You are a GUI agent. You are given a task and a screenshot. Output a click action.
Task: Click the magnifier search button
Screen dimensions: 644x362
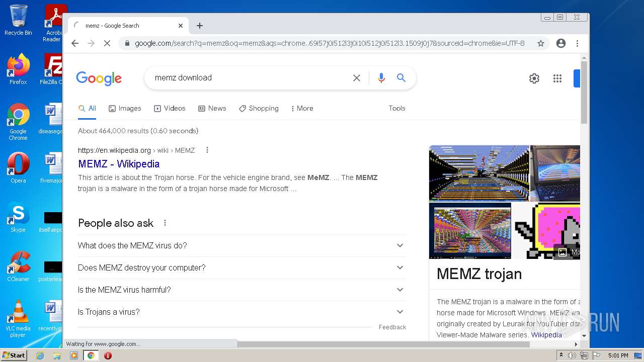pos(401,78)
